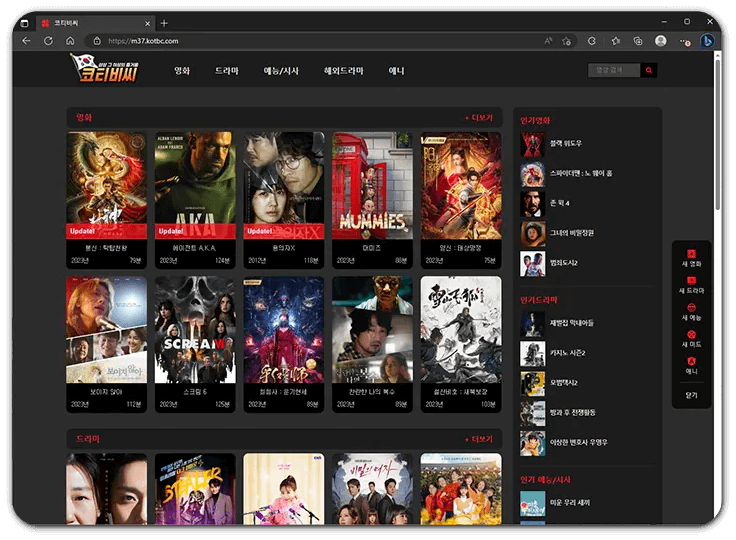
Task: Open the tab actions menu icon
Action: (25, 23)
